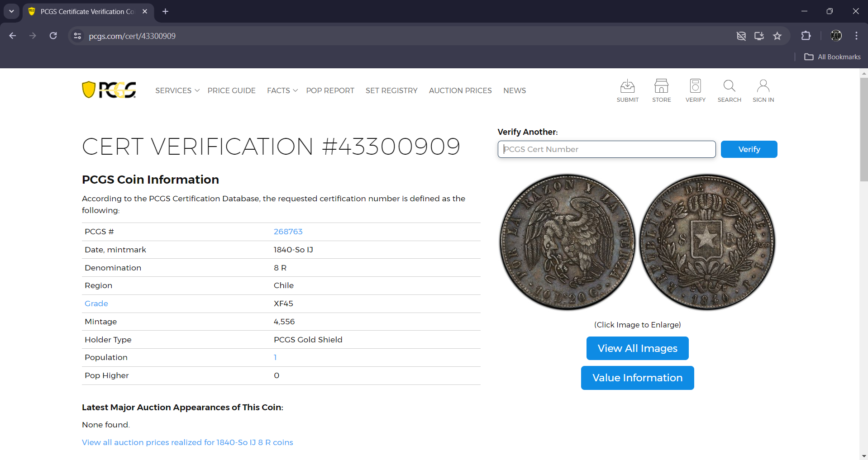Open News menu item
868x460 pixels.
tap(515, 90)
